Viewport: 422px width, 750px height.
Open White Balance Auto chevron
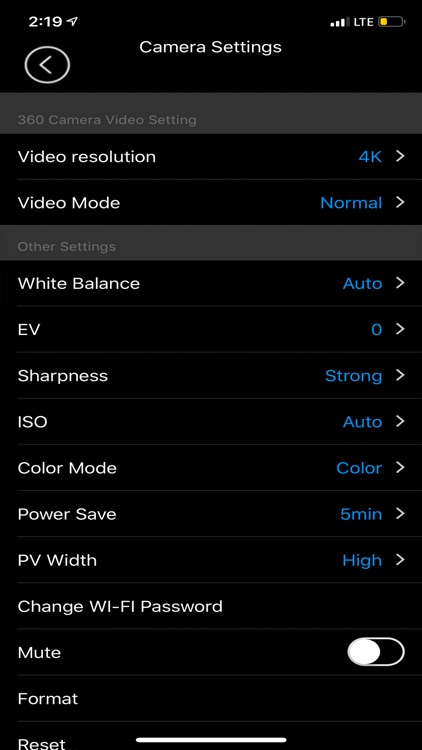tap(400, 283)
